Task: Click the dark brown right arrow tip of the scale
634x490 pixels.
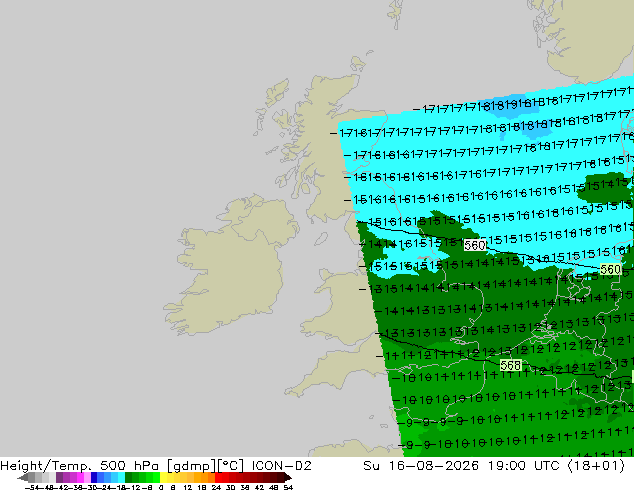Action: 288,478
